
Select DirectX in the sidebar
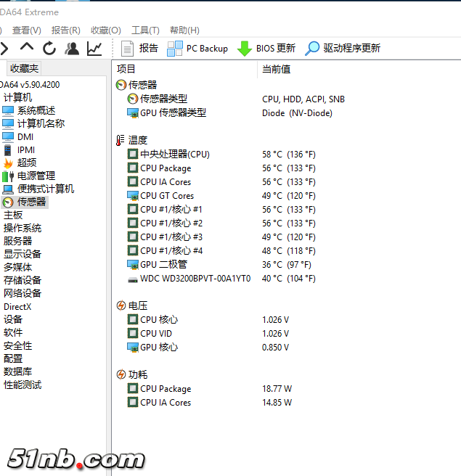pos(17,307)
